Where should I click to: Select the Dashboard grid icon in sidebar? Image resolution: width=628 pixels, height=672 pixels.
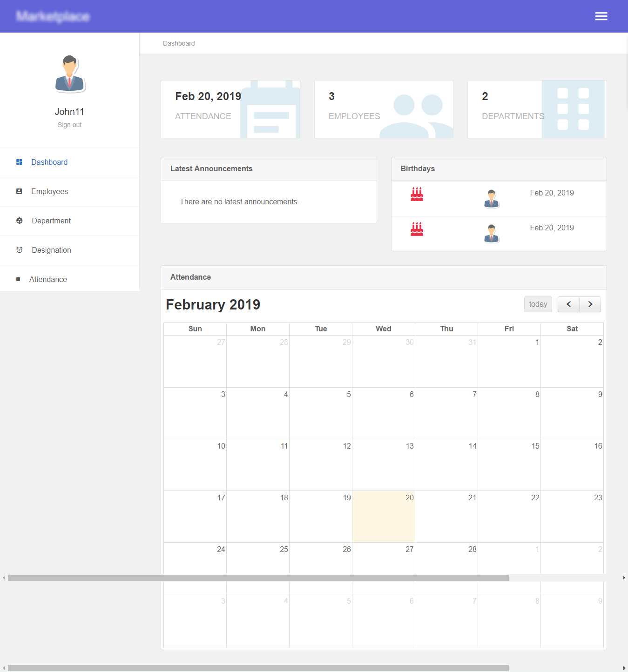19,162
